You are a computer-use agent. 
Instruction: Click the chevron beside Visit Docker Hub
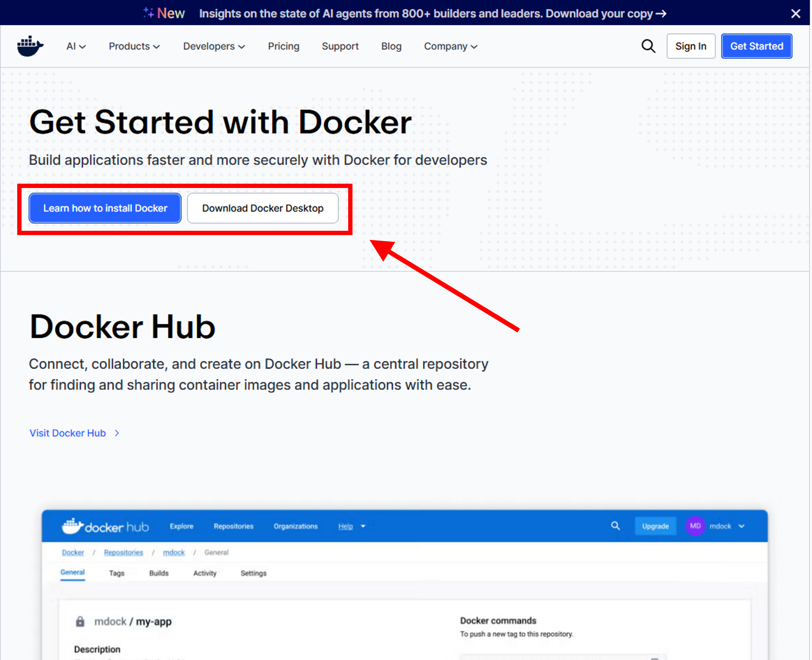click(x=117, y=433)
